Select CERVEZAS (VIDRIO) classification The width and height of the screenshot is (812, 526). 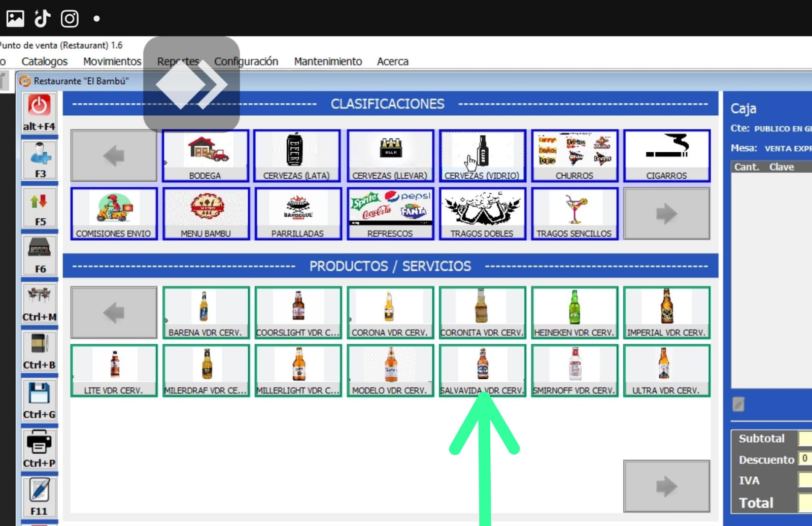click(x=482, y=156)
